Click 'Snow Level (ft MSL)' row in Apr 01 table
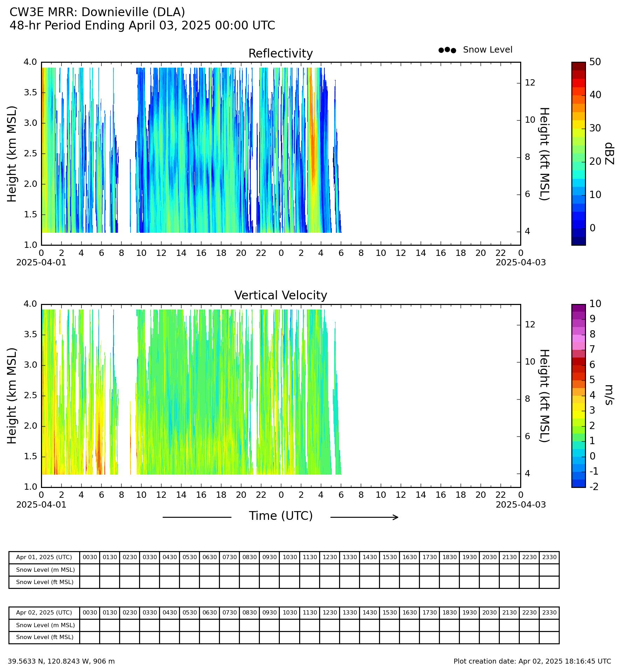The height and width of the screenshot is (672, 620). click(284, 582)
